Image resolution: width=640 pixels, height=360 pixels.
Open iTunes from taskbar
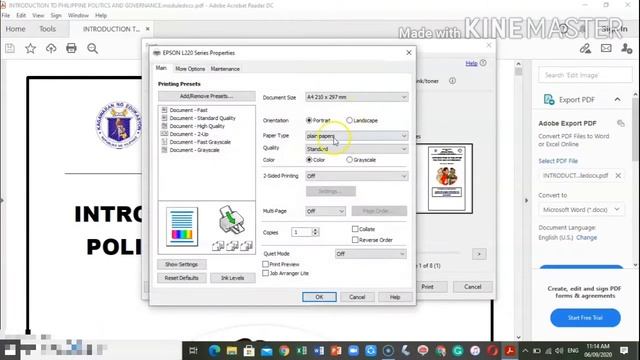tap(475, 351)
